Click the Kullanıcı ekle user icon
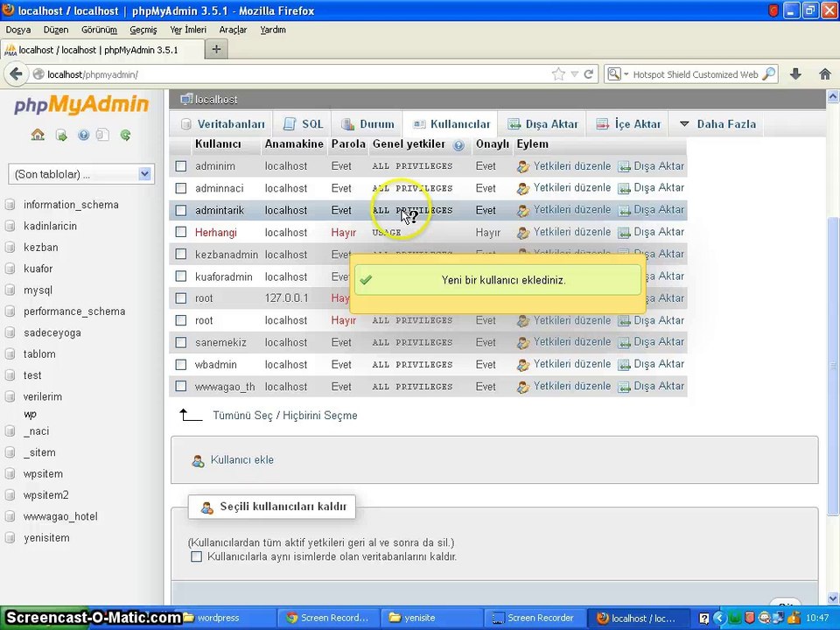 pyautogui.click(x=198, y=461)
